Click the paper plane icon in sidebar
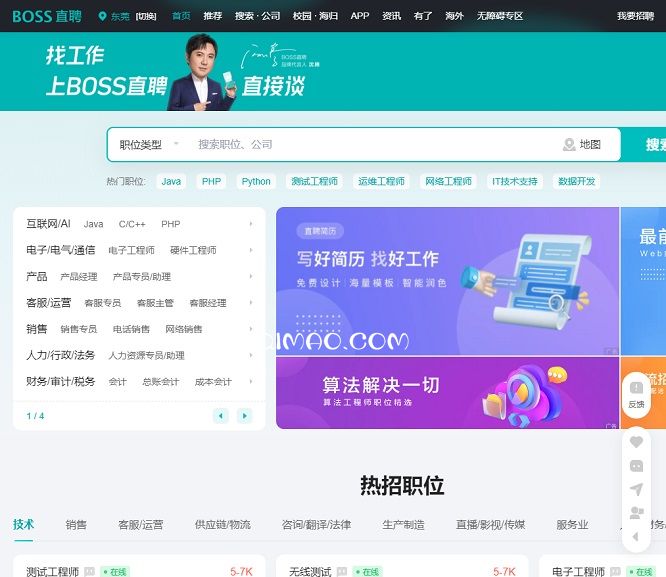This screenshot has height=577, width=666. (636, 489)
